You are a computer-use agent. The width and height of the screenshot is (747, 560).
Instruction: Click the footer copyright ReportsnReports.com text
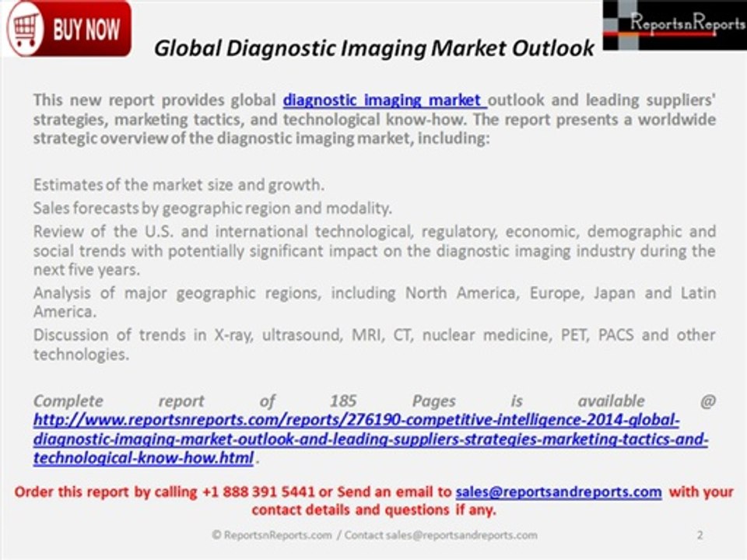point(374,535)
